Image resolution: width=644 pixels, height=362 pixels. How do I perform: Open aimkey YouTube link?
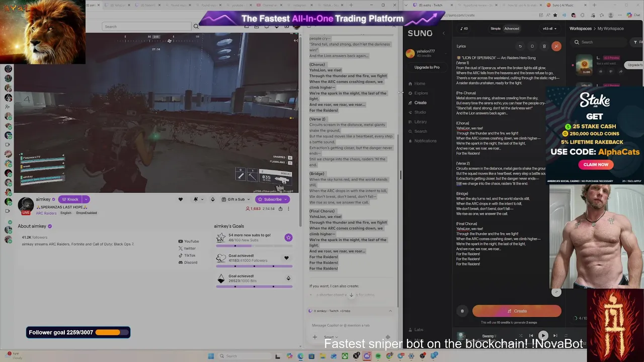pyautogui.click(x=189, y=241)
